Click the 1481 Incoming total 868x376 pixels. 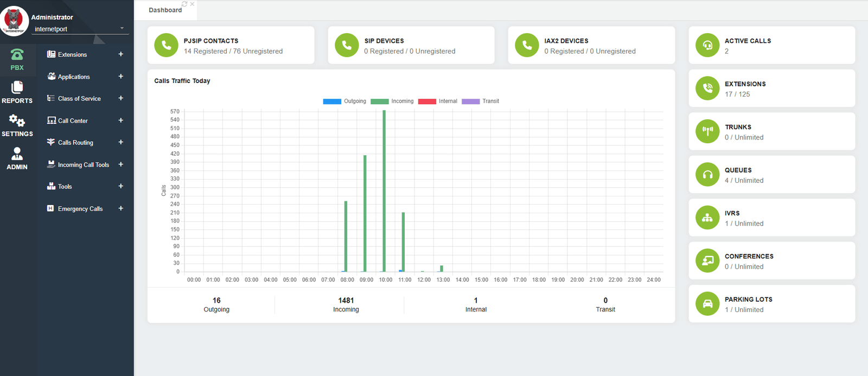tap(346, 301)
